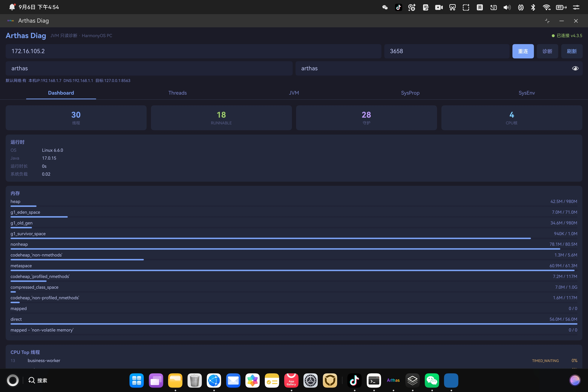Click the 诊断 diagnose button
This screenshot has width=588, height=392.
pos(547,51)
